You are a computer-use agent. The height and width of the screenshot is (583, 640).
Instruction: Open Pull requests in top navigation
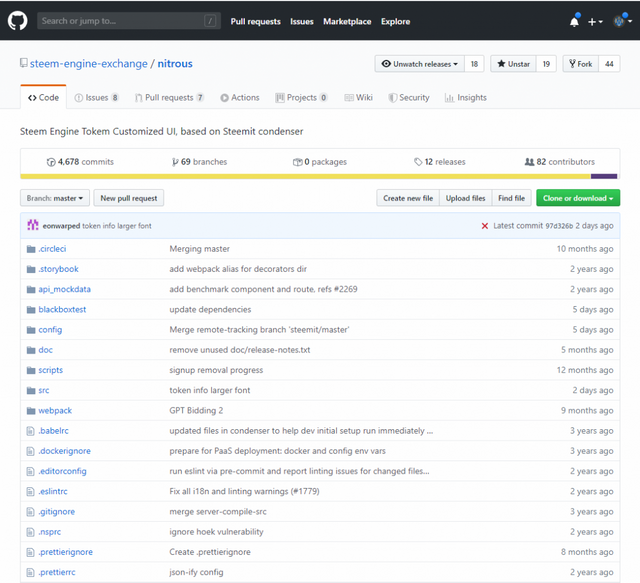point(256,22)
